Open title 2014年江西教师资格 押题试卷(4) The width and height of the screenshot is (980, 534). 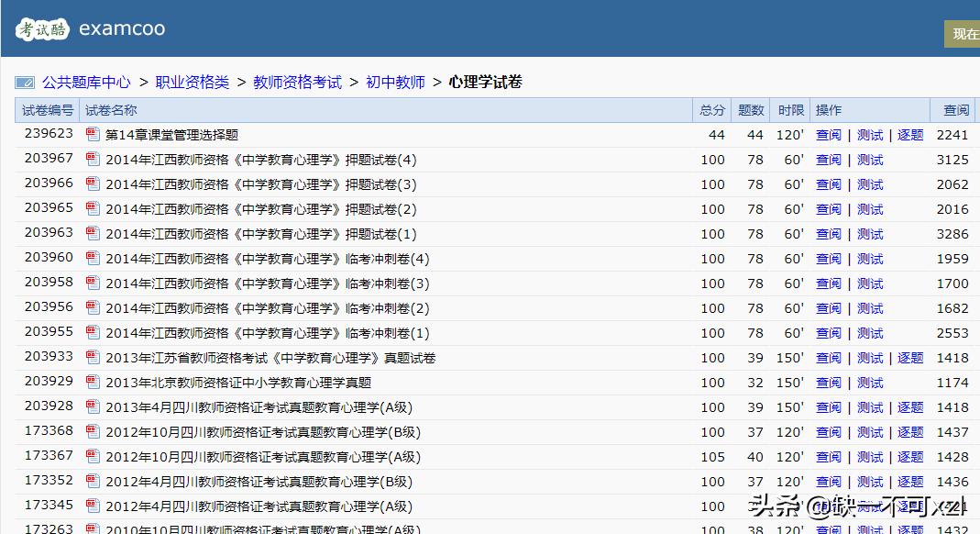[x=260, y=160]
